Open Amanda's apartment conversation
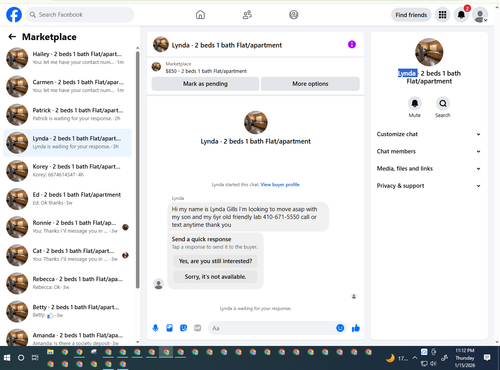The image size is (500, 370). [x=67, y=337]
